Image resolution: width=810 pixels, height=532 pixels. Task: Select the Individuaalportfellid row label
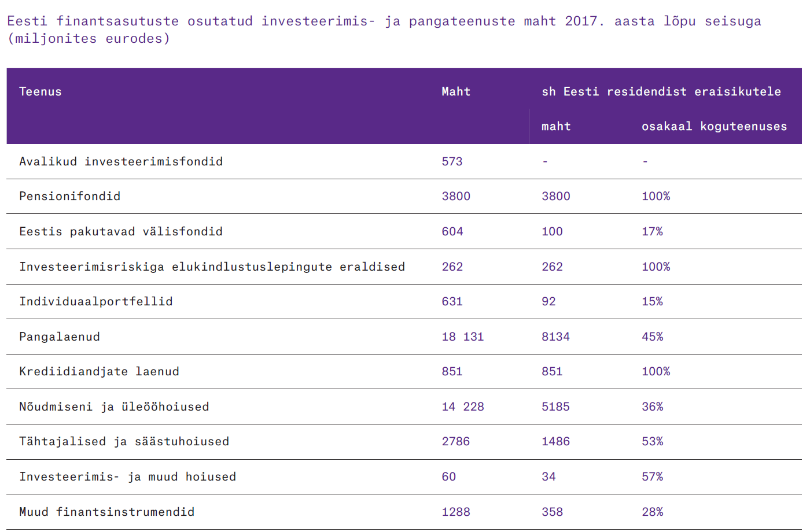pyautogui.click(x=96, y=301)
